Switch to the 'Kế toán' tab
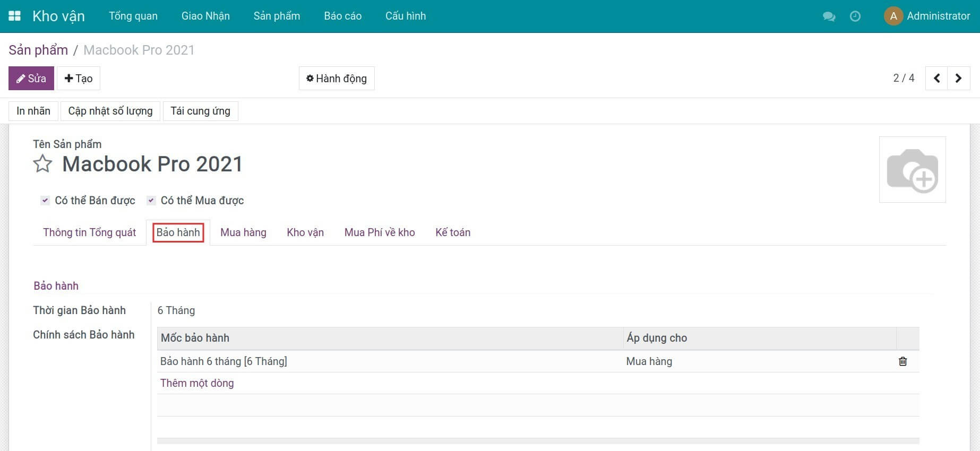The height and width of the screenshot is (451, 980). click(453, 232)
